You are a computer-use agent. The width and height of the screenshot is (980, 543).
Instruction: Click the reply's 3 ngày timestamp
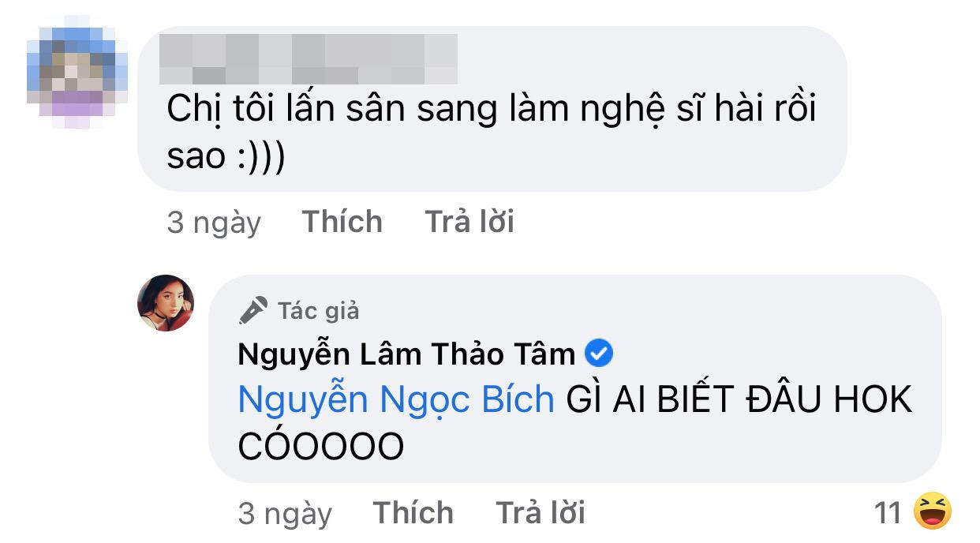click(287, 513)
